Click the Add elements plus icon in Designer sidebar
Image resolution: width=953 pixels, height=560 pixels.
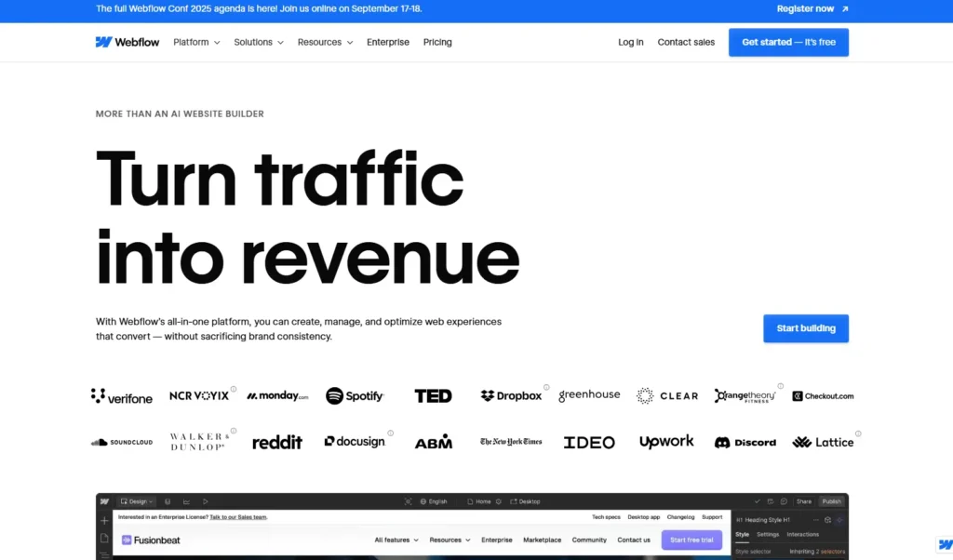click(x=104, y=521)
